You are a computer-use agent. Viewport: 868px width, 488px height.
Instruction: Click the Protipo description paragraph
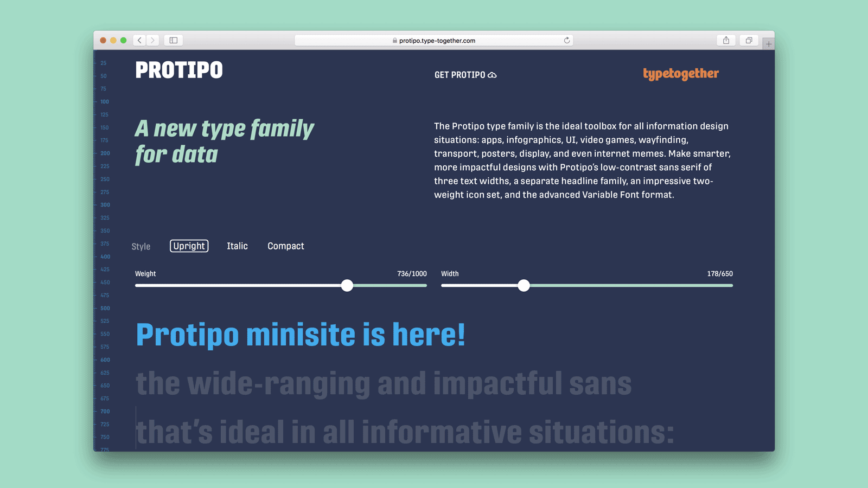coord(582,160)
